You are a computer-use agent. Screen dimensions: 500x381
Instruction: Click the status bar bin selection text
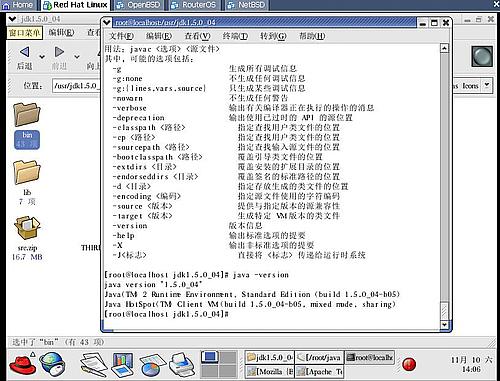pyautogui.click(x=58, y=342)
